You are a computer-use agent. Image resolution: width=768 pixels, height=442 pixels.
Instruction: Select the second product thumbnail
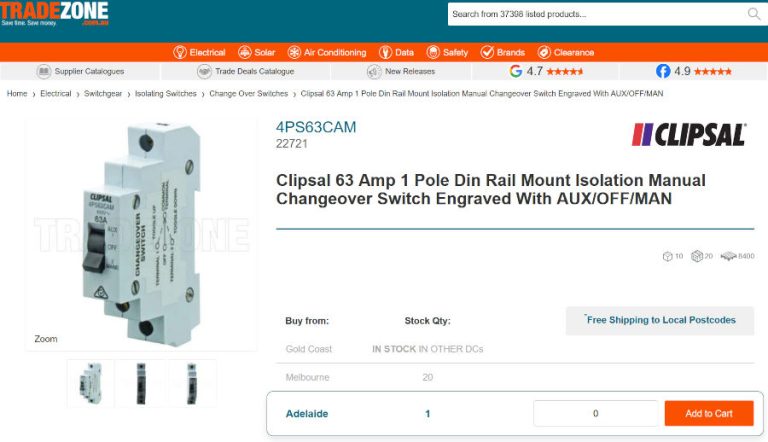(x=141, y=383)
